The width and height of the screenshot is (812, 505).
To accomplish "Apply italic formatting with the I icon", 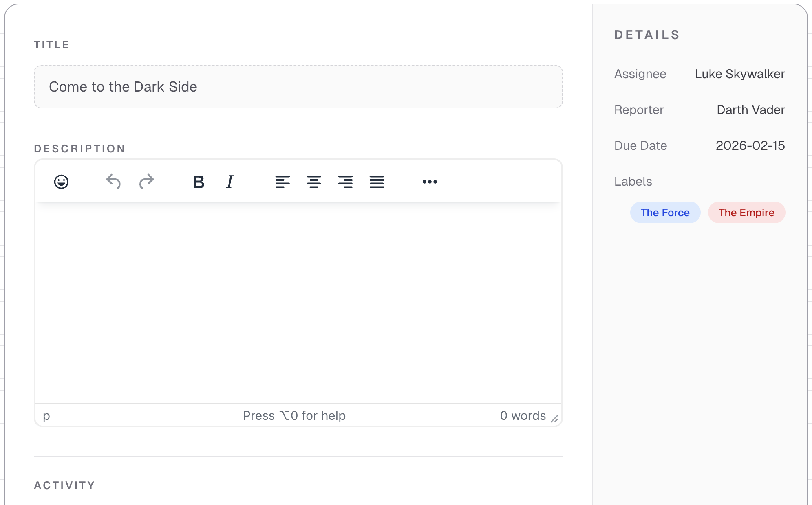I will [x=229, y=182].
